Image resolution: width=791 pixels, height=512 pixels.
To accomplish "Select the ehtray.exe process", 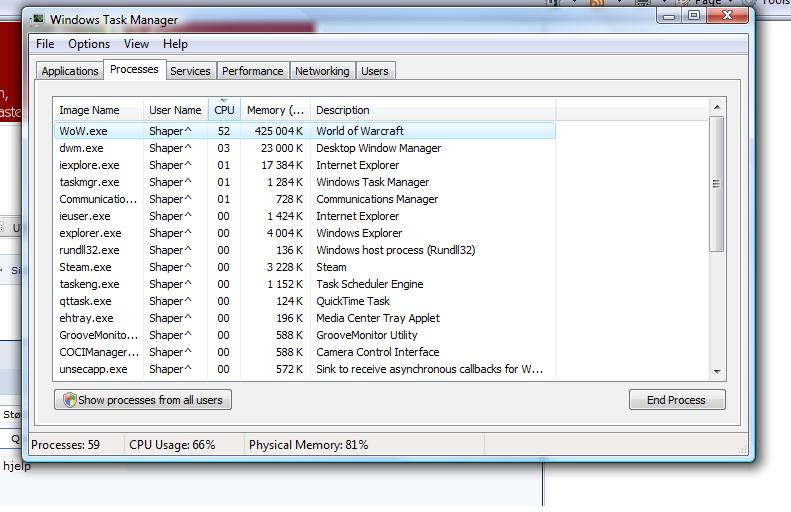I will coord(305,318).
